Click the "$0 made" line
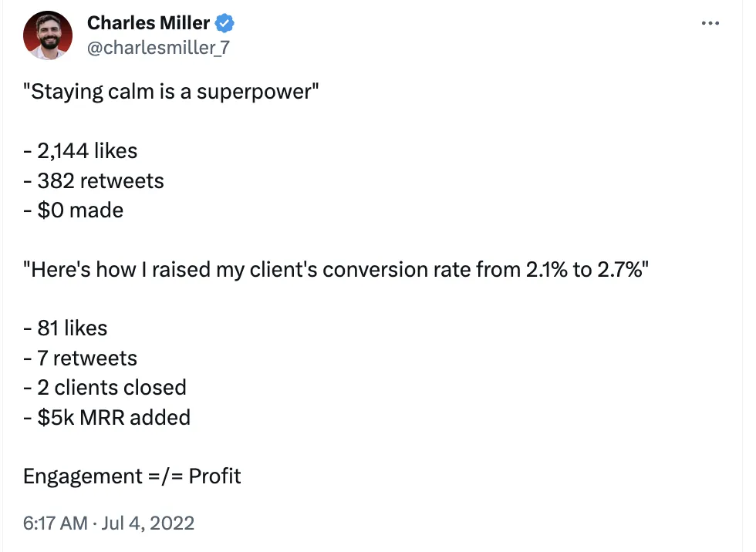 (x=73, y=210)
